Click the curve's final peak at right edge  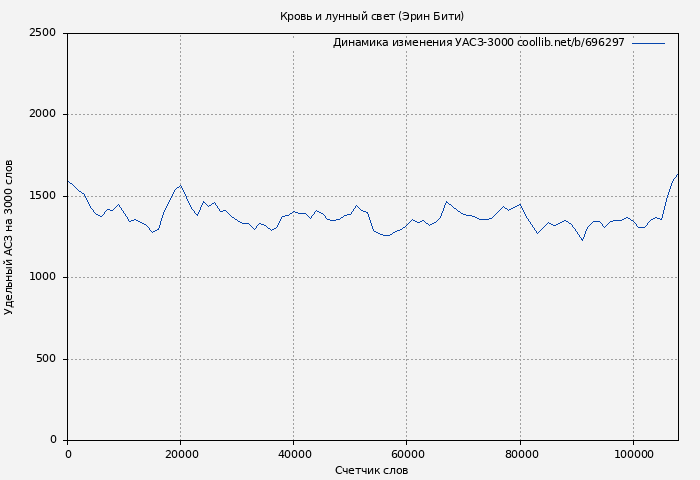pyautogui.click(x=677, y=174)
